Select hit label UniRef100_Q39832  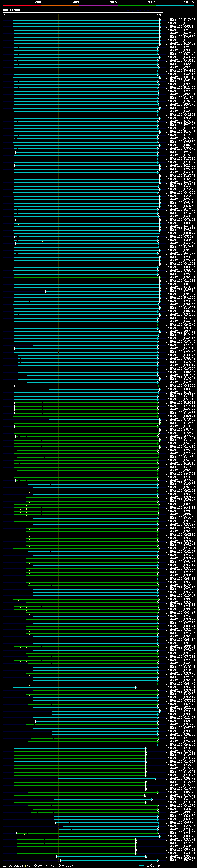tap(180, 50)
